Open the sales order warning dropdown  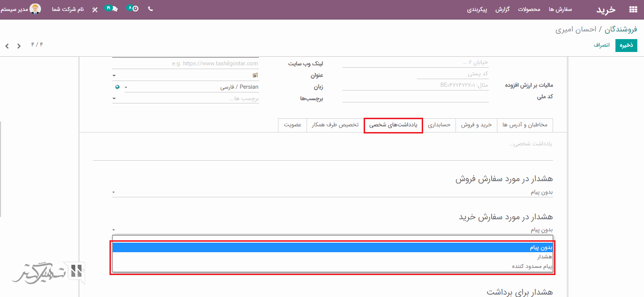tap(332, 192)
